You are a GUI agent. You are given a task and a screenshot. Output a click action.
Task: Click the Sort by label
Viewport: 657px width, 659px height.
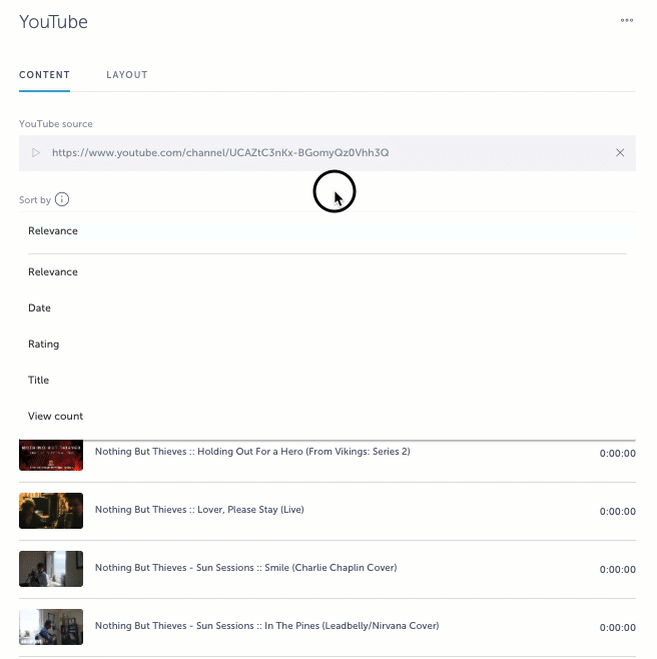point(35,200)
